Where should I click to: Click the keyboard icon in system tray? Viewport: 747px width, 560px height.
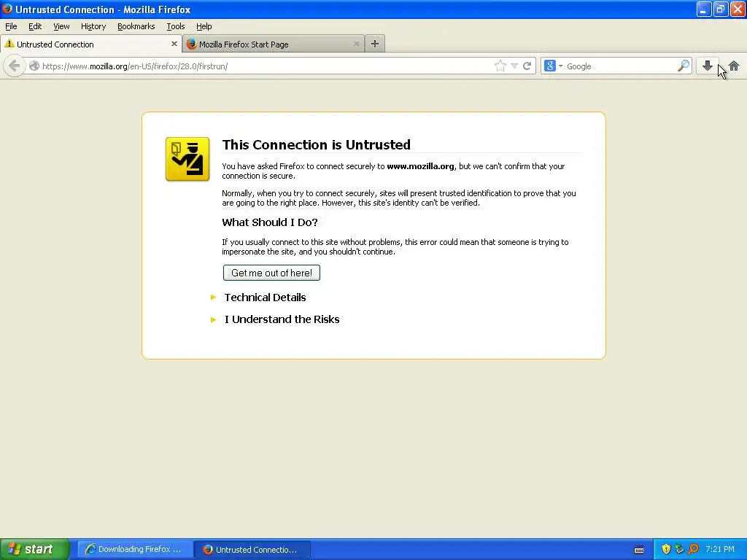pyautogui.click(x=639, y=550)
